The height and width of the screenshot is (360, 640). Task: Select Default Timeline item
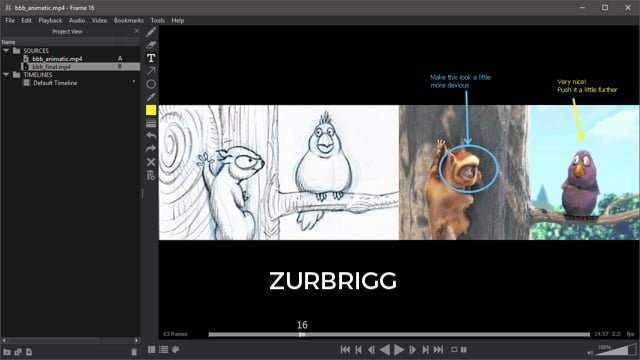point(55,83)
